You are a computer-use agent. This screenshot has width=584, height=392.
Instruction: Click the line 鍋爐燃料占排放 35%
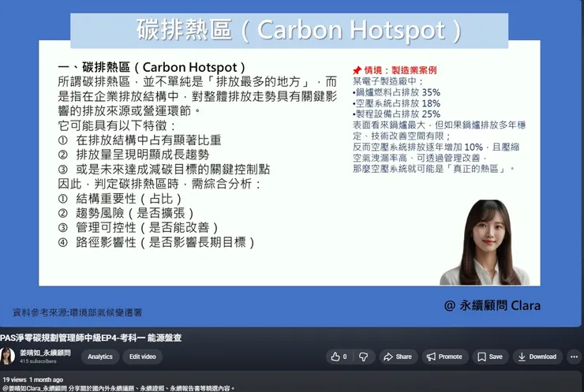(396, 92)
